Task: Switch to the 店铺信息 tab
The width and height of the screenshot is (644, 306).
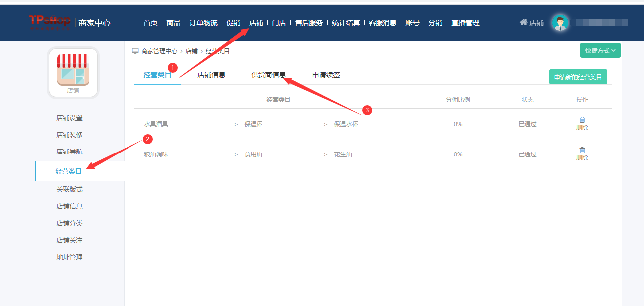Action: click(x=211, y=75)
